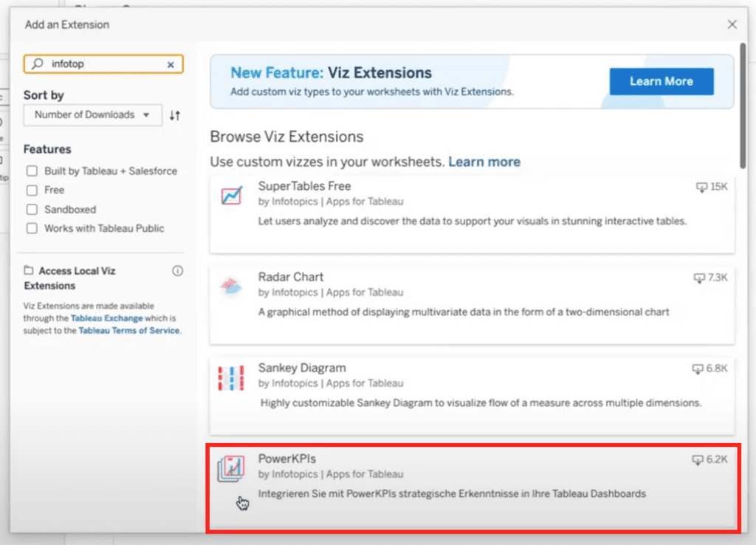Toggle Works with Tableau Public filter

pos(32,228)
